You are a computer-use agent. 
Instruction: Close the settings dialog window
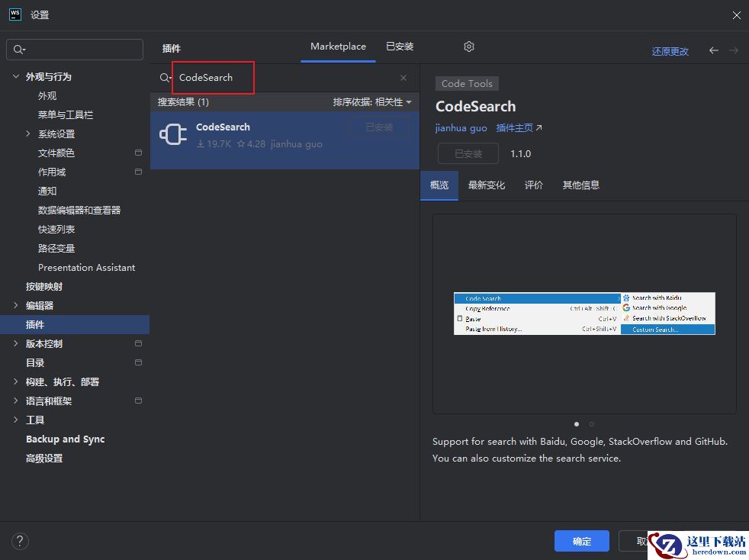click(736, 15)
